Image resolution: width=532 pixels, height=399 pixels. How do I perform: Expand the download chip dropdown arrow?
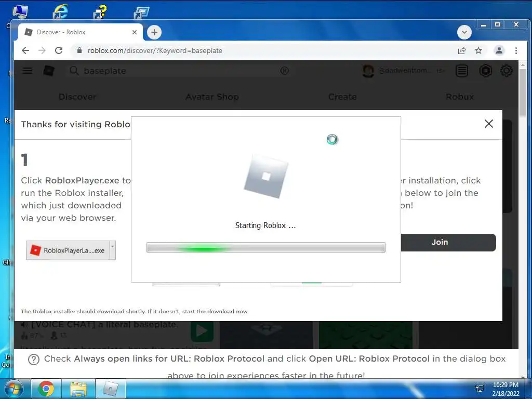112,250
